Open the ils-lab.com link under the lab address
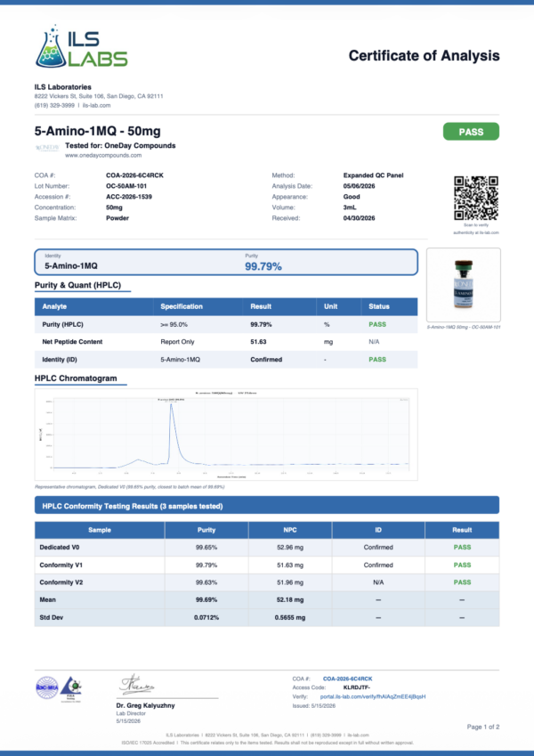The width and height of the screenshot is (534, 756). tap(96, 105)
